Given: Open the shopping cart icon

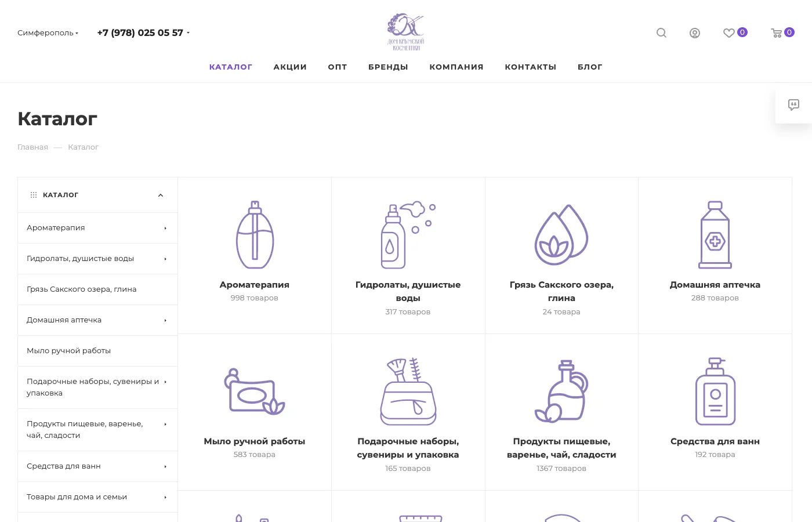Looking at the screenshot, I should (x=777, y=33).
